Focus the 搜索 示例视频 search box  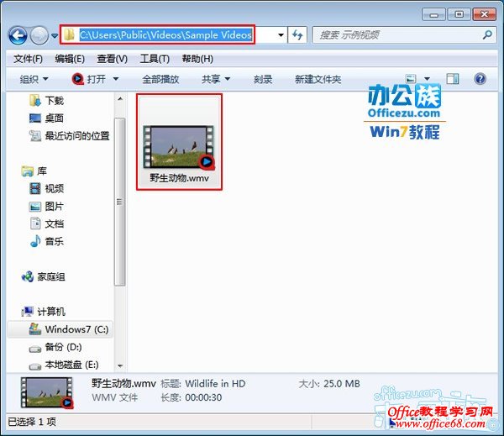[404, 34]
